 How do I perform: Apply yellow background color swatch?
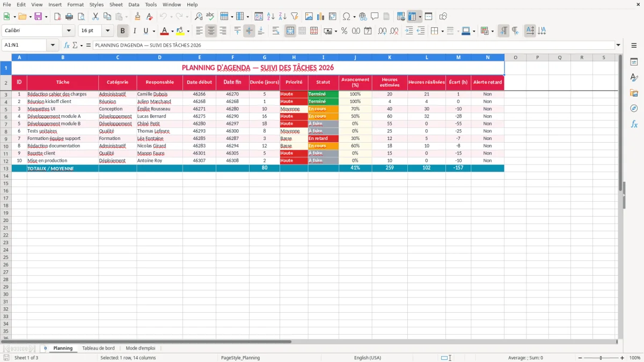pos(180,31)
